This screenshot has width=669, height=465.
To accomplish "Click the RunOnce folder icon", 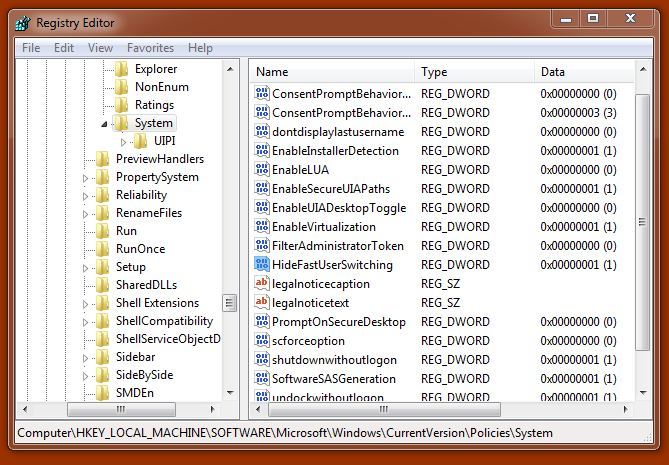I will [102, 249].
